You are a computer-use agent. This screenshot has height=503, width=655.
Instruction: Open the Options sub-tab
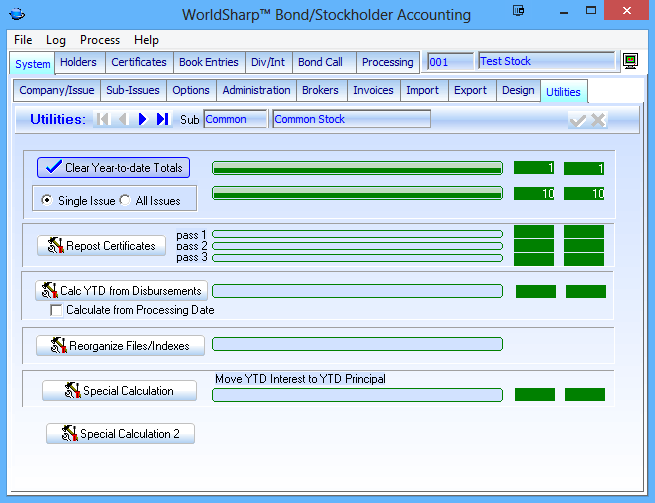(191, 90)
